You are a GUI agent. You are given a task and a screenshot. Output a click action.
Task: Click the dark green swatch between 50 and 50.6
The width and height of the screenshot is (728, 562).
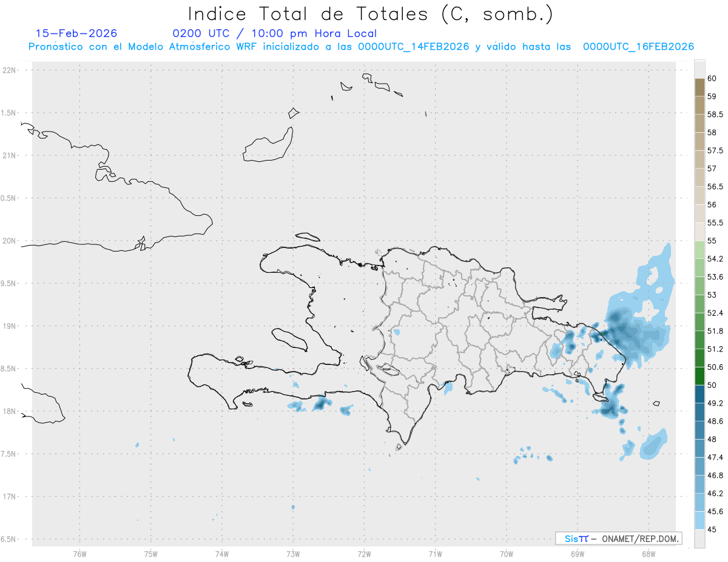699,376
